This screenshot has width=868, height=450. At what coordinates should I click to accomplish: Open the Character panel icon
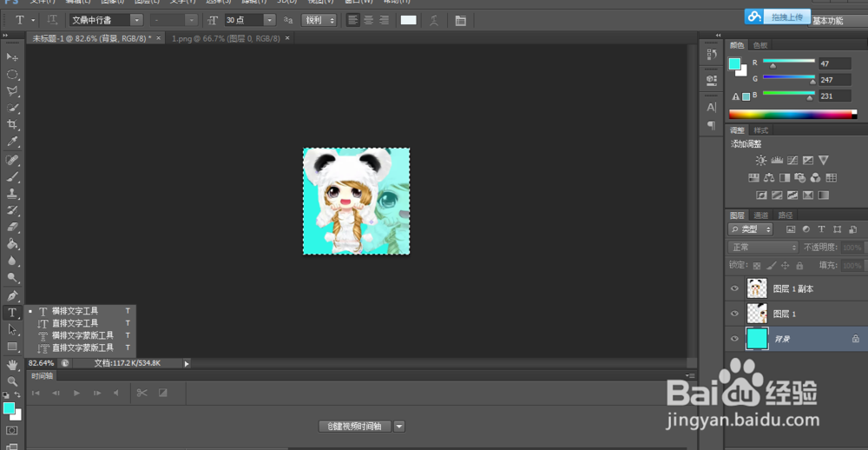(x=712, y=108)
